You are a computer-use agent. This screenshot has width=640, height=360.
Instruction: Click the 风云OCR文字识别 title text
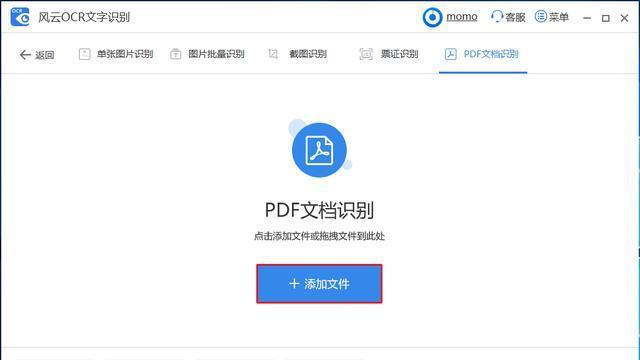(84, 17)
